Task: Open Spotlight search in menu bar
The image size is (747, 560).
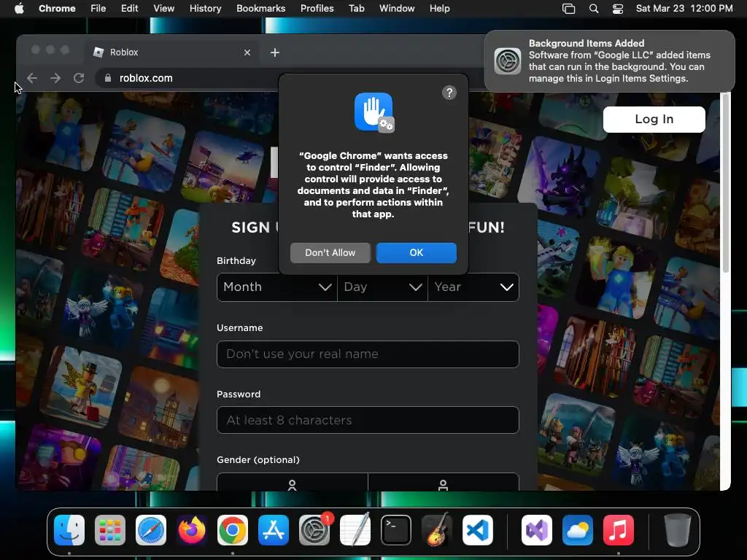Action: 594,9
